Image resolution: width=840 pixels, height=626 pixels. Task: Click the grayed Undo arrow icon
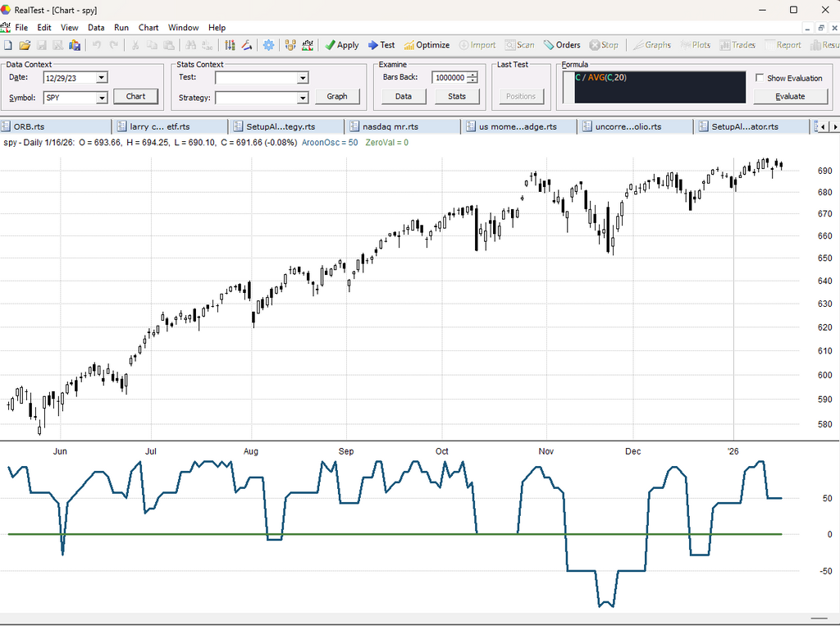pyautogui.click(x=97, y=46)
